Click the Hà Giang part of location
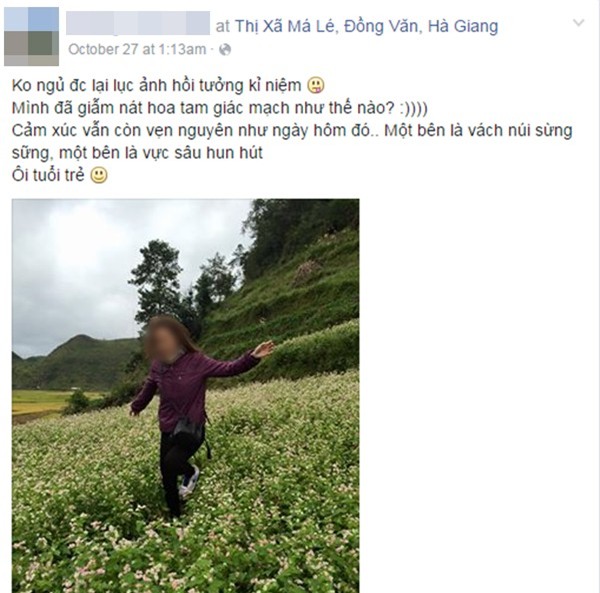Image resolution: width=600 pixels, height=593 pixels. (463, 26)
